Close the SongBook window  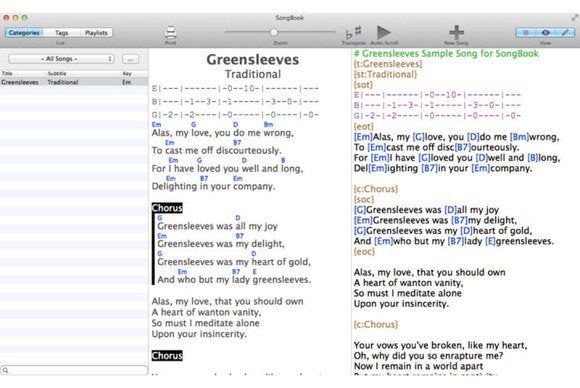pos(6,17)
